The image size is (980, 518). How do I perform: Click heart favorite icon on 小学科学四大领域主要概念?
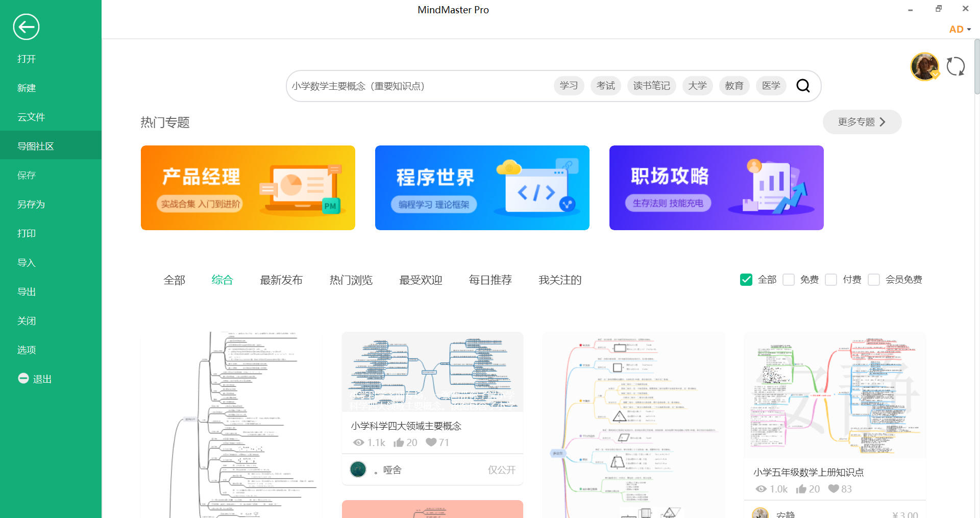tap(431, 442)
